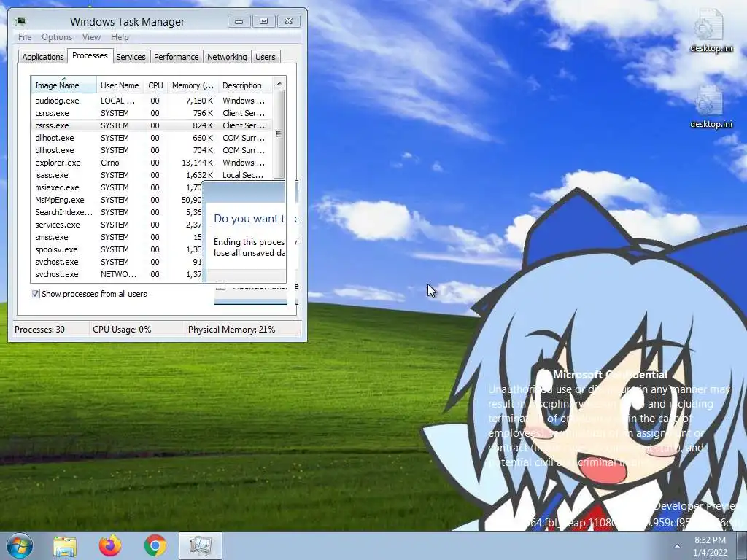Launch File Explorer from the taskbar
Viewport: 747px width, 560px height.
(x=65, y=545)
